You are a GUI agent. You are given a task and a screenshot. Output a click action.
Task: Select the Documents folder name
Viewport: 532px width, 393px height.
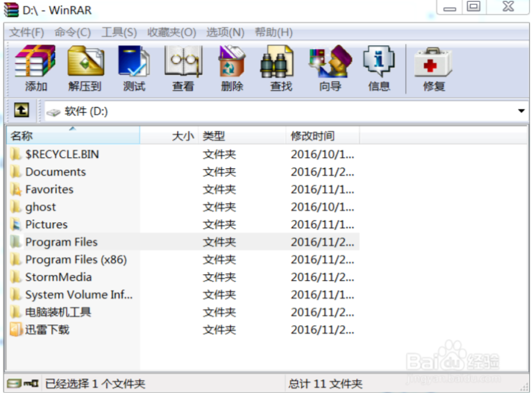point(56,172)
